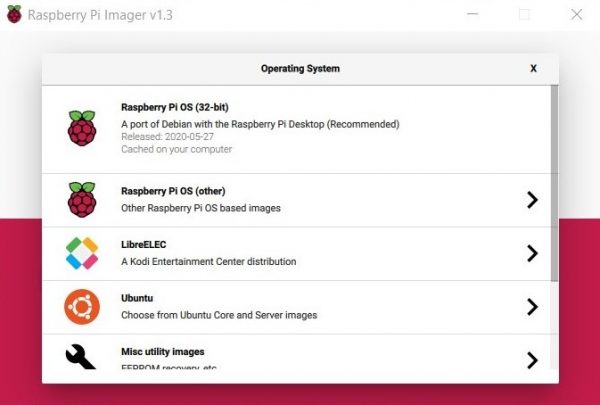600x405 pixels.
Task: Expand the LibreELEC submenu arrow
Action: (532, 253)
